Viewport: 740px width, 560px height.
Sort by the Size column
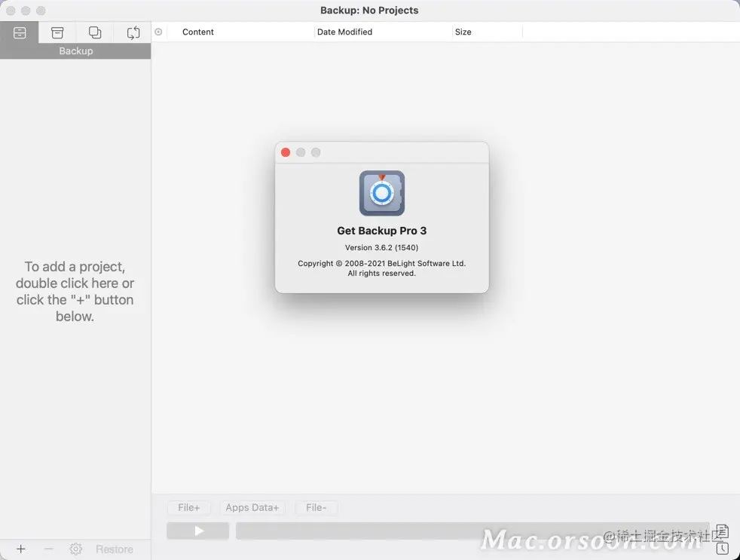click(x=463, y=32)
